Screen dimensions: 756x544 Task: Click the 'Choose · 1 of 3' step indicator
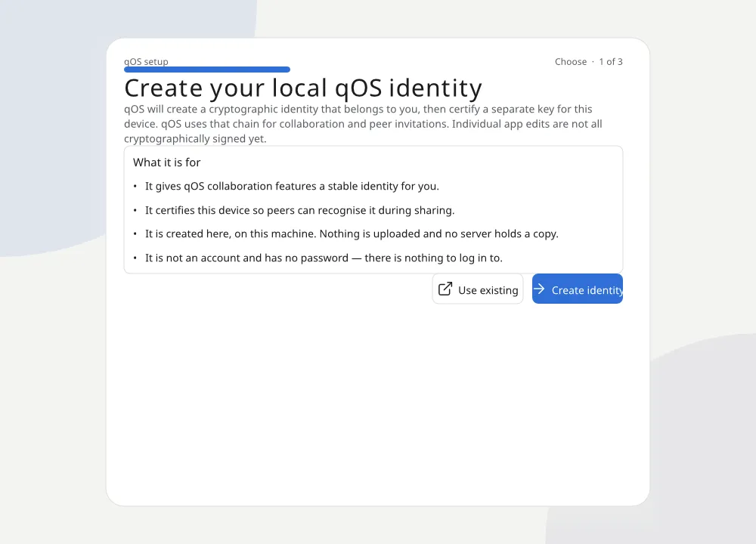tap(589, 62)
